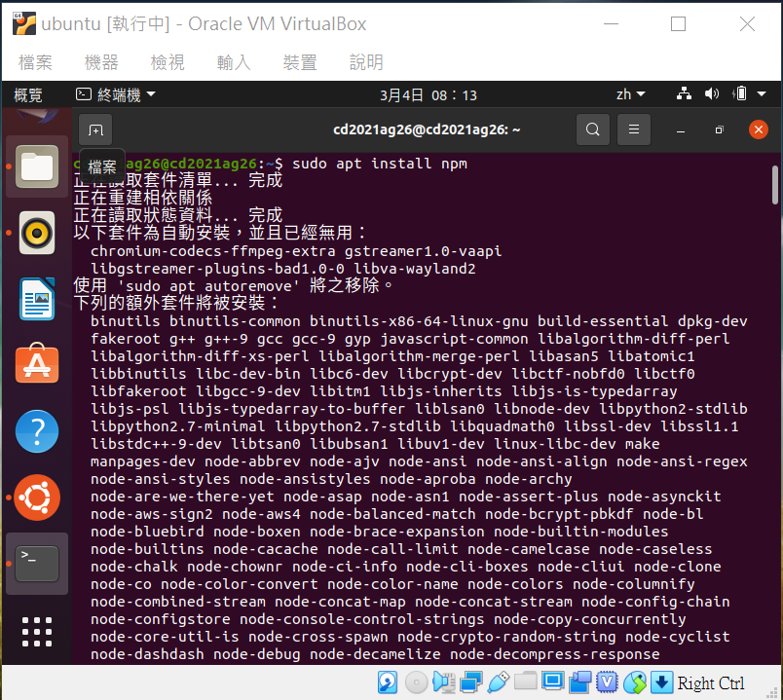Image resolution: width=783 pixels, height=700 pixels.
Task: Open the Files app from the dock
Action: [37, 166]
